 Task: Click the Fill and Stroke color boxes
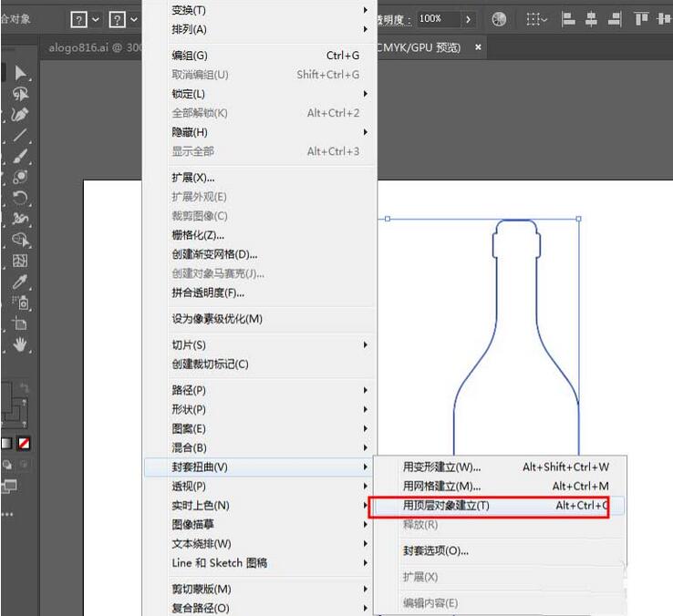point(13,406)
